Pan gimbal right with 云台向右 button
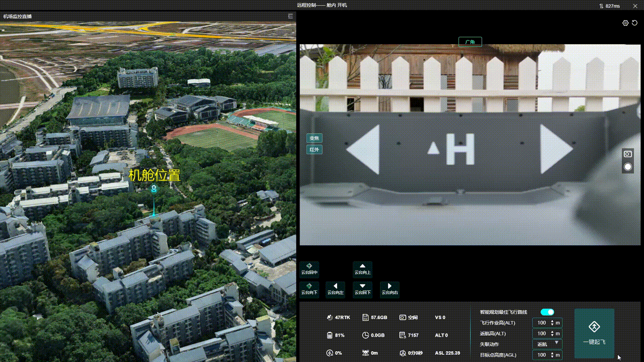This screenshot has height=362, width=644. point(390,289)
